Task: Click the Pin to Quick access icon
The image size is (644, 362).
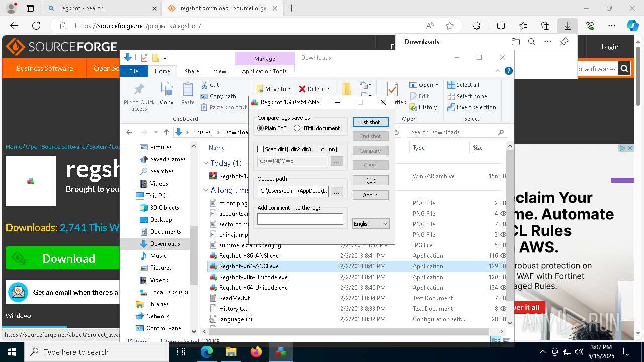Action: [x=139, y=96]
